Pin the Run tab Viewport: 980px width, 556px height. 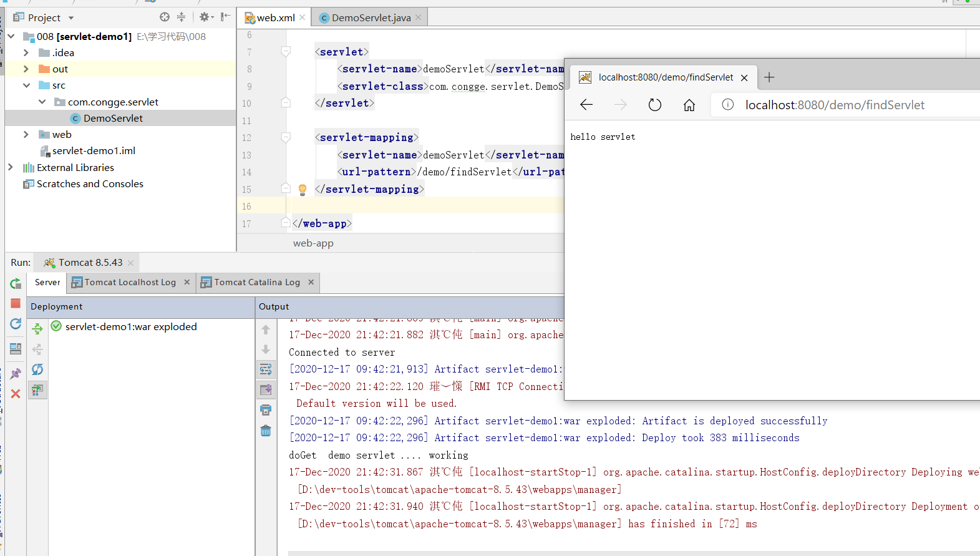tap(16, 373)
